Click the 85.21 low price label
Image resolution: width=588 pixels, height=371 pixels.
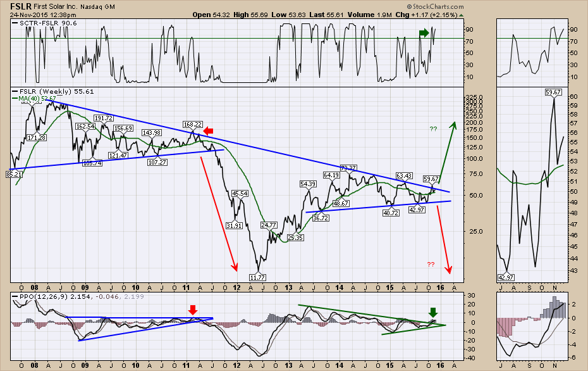click(x=14, y=174)
